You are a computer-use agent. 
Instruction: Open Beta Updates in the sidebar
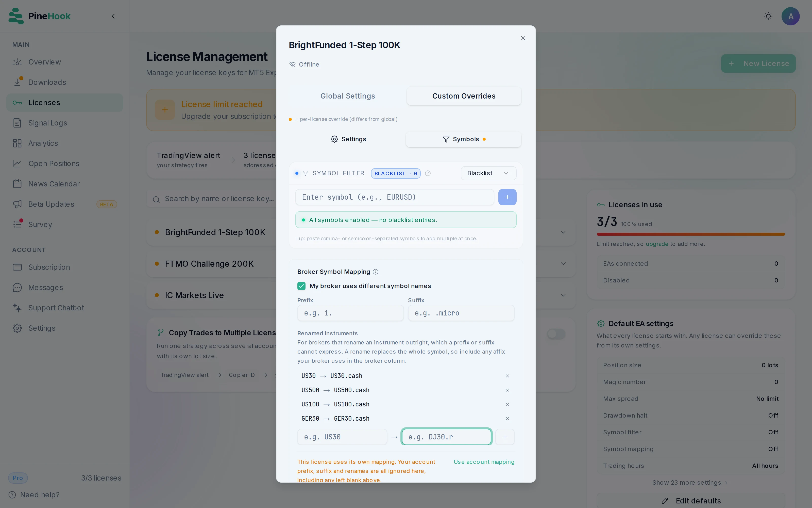click(64, 204)
